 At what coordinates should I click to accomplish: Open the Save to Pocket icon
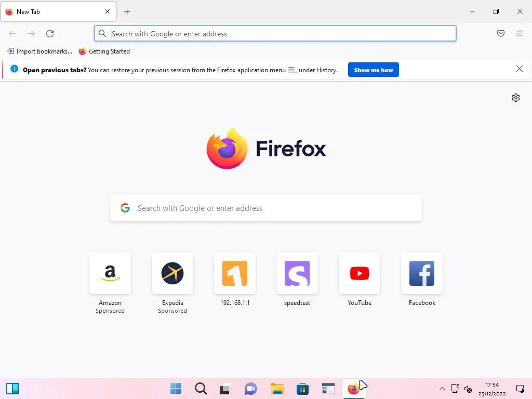tap(500, 33)
